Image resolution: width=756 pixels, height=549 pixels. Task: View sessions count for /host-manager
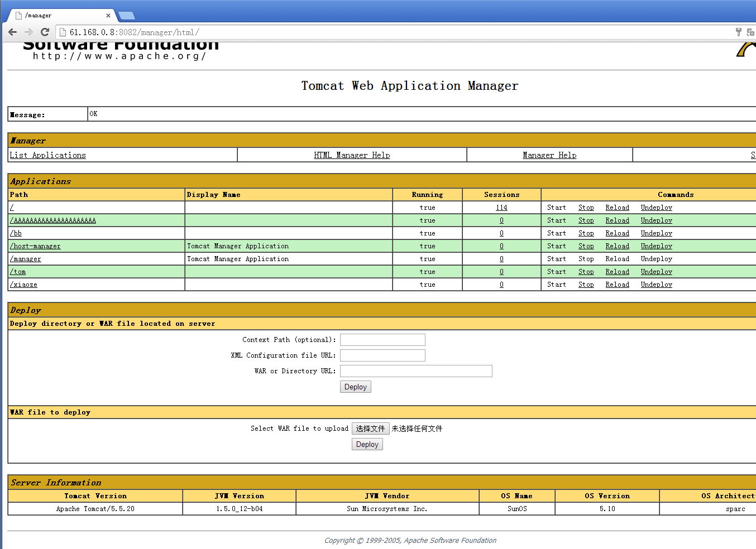click(x=501, y=246)
